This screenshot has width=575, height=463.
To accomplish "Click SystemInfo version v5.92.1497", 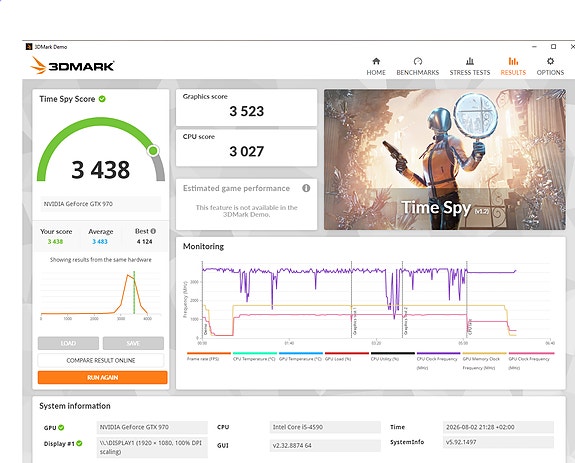I will pos(498,442).
